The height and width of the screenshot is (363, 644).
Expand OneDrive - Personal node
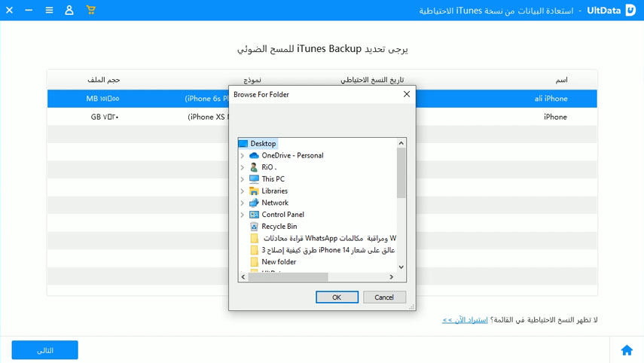coord(243,156)
